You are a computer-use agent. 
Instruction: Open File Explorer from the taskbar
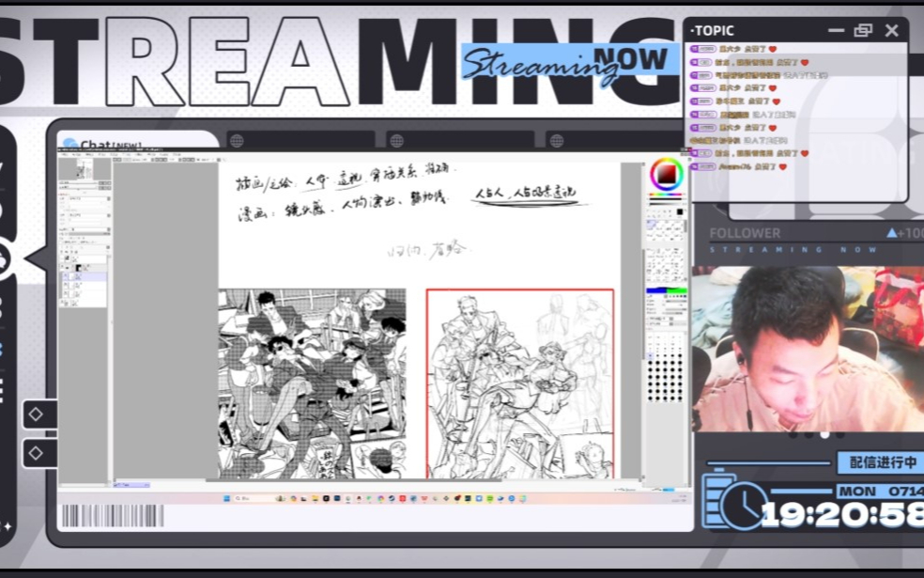coord(316,498)
